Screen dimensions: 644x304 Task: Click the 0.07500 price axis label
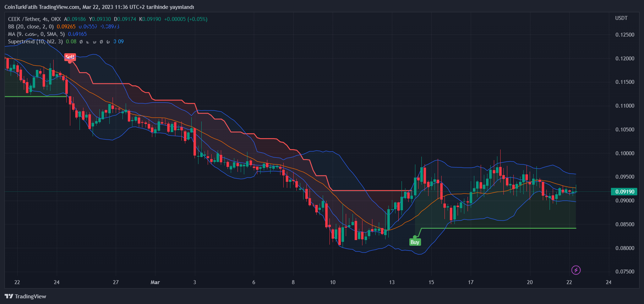pos(625,272)
